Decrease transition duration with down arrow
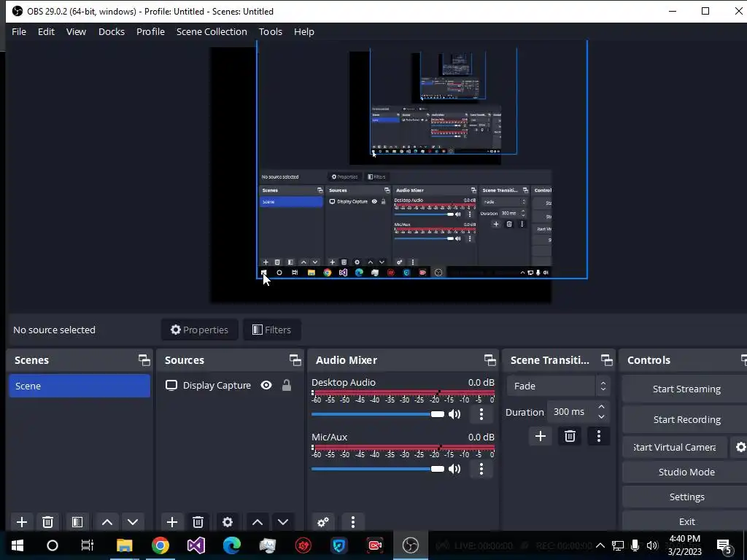Viewport: 747px width, 560px height. (x=601, y=417)
